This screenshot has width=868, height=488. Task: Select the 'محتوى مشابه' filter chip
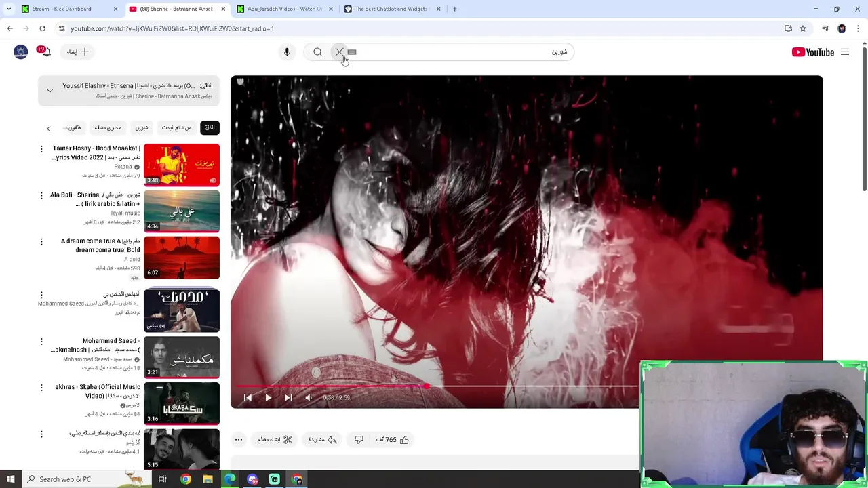pos(108,128)
